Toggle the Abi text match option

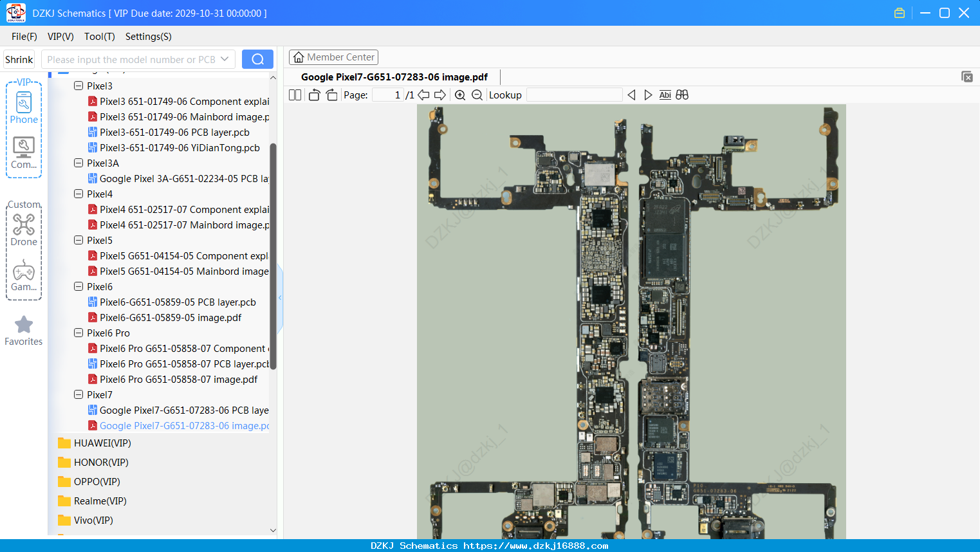coord(665,95)
